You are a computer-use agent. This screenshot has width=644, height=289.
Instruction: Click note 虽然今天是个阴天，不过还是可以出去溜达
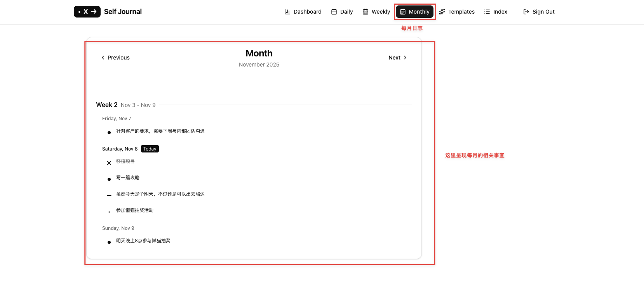pyautogui.click(x=160, y=194)
